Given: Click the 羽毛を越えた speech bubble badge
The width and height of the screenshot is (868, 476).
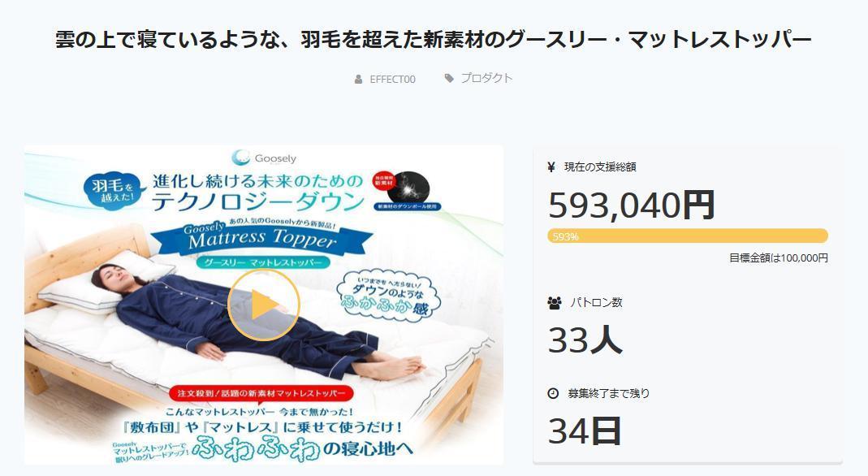Looking at the screenshot, I should coord(114,188).
